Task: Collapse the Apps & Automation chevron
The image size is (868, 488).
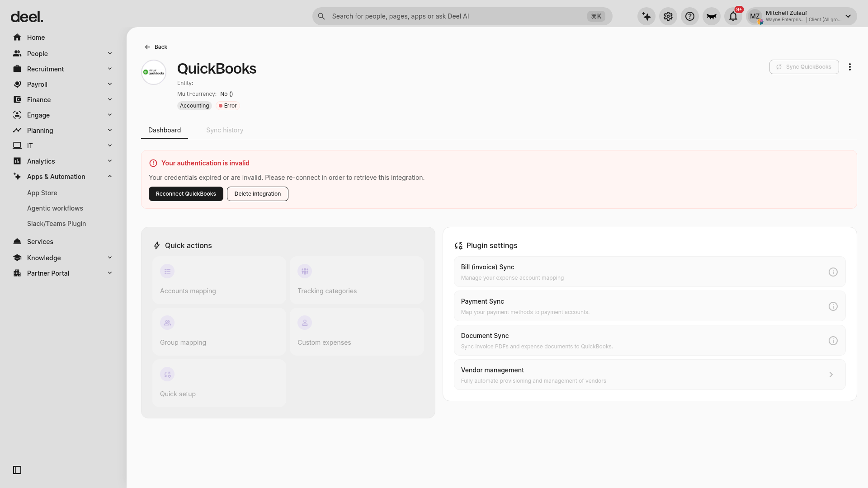Action: [x=110, y=176]
